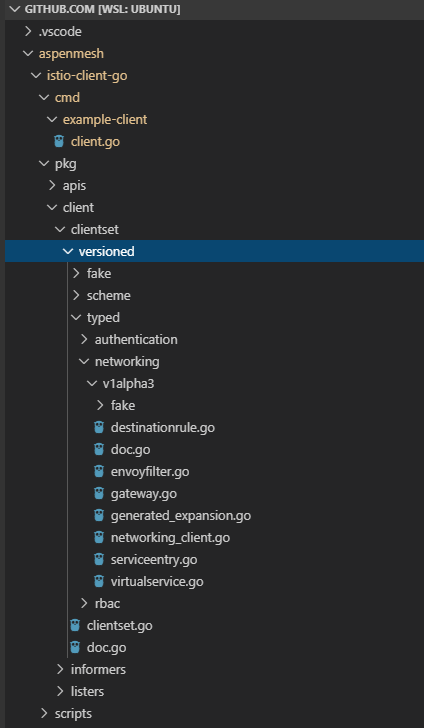The height and width of the screenshot is (728, 424).
Task: Collapse the versioned folder chevron
Action: pyautogui.click(x=68, y=251)
